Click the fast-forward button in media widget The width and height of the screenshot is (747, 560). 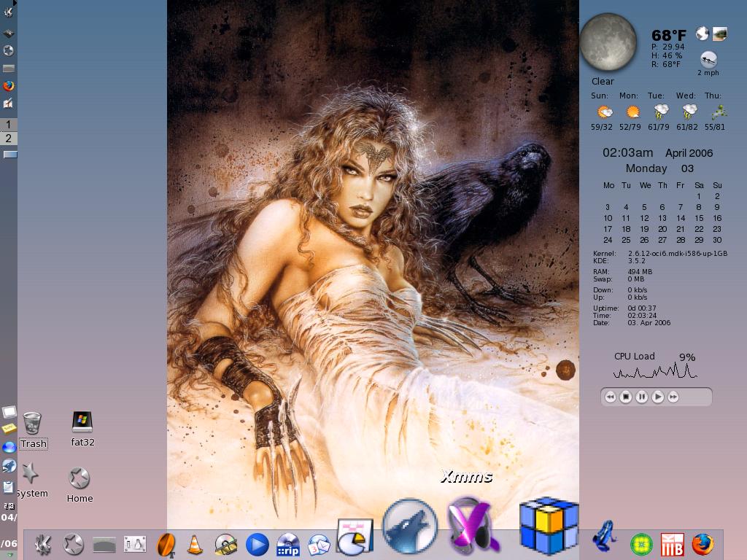[x=673, y=397]
